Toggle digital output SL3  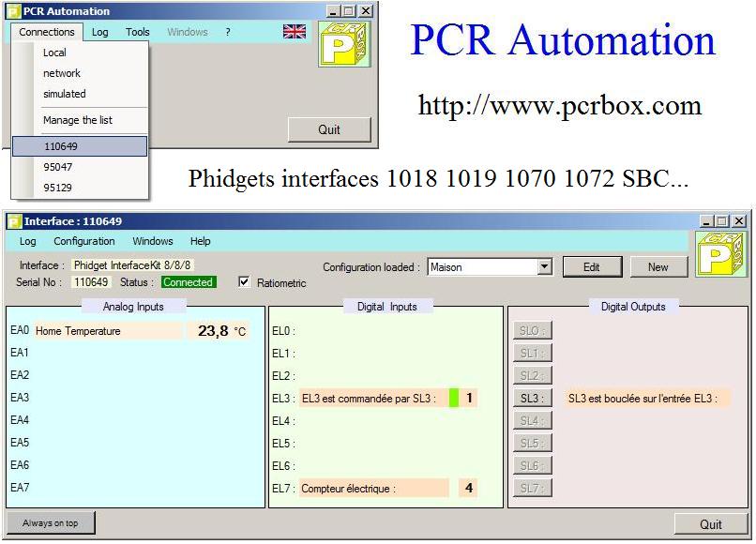point(532,398)
